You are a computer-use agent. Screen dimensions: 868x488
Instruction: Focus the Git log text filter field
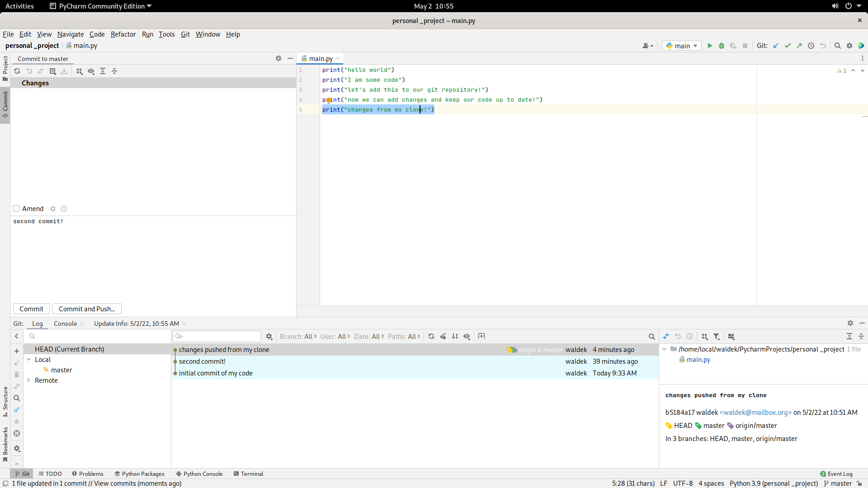[217, 336]
